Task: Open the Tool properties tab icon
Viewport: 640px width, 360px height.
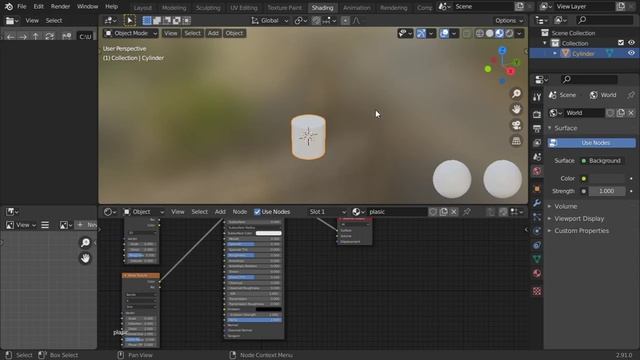Action: pos(537,97)
